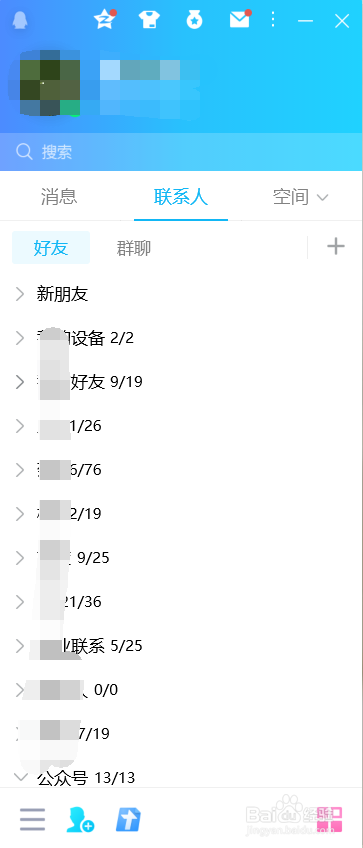Click the 搜索 search field
The image size is (363, 848).
[x=181, y=151]
